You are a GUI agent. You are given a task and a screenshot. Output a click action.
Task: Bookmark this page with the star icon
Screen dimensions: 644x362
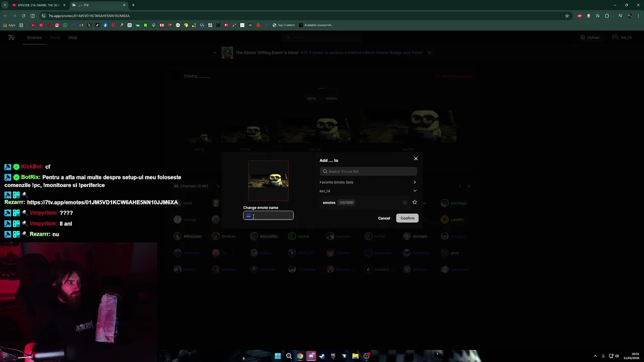(567, 16)
